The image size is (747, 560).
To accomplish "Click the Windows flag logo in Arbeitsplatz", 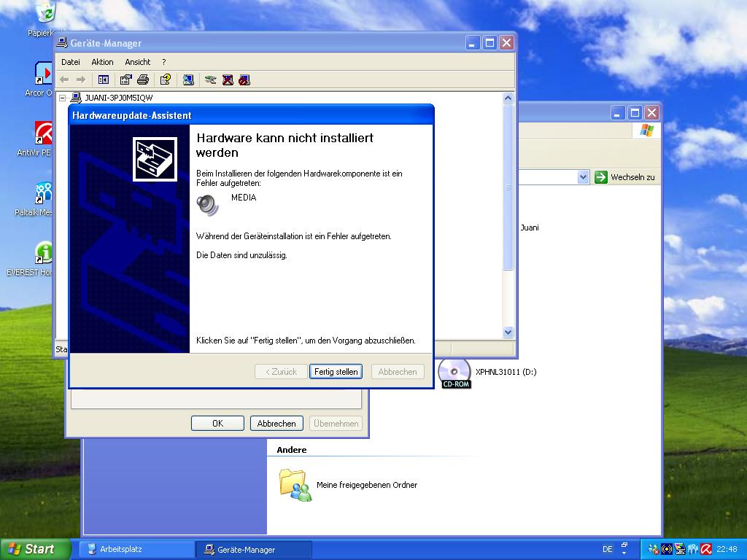I will (x=647, y=130).
